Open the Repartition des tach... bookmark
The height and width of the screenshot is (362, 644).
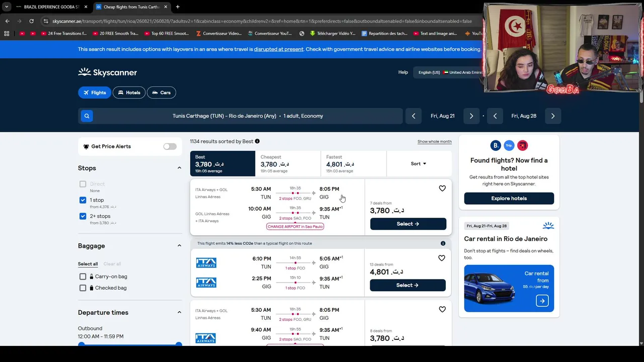(x=384, y=34)
